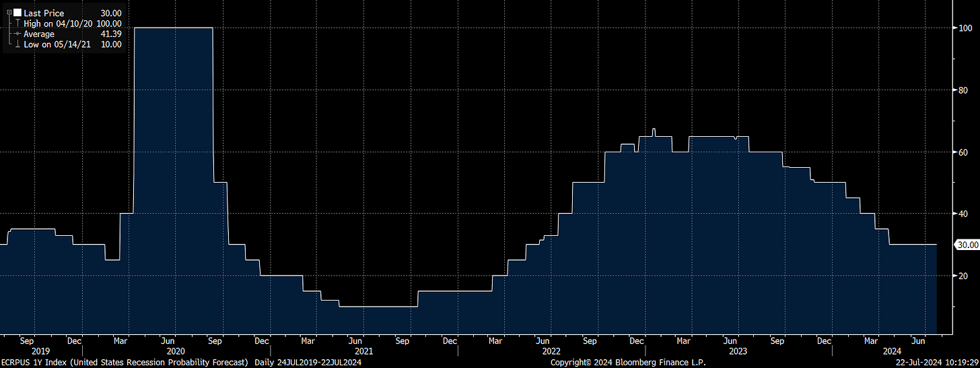980x368 pixels.
Task: Click the 2019 year label on the time axis
Action: pos(40,351)
